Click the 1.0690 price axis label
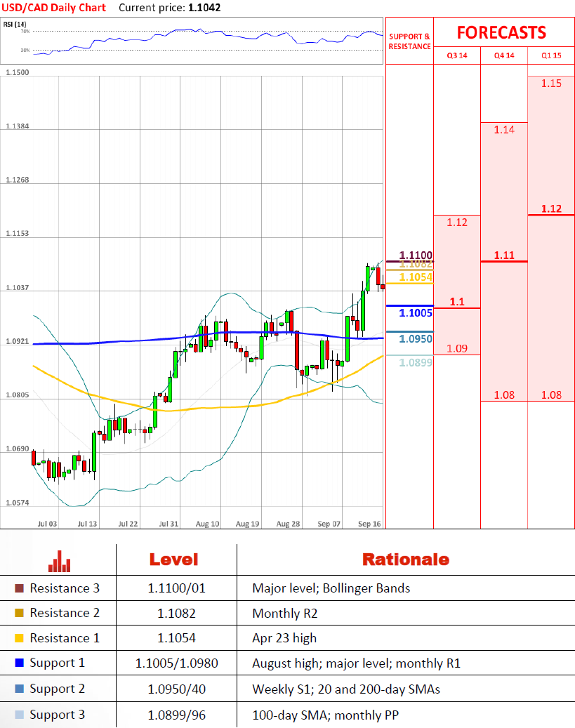Image resolution: width=575 pixels, height=728 pixels. tap(17, 449)
